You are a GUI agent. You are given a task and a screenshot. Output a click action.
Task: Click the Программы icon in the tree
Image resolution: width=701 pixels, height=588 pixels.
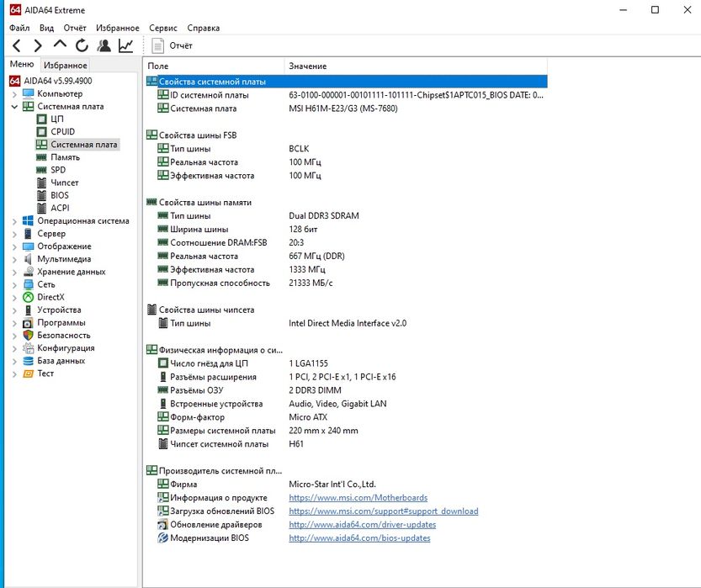[28, 322]
